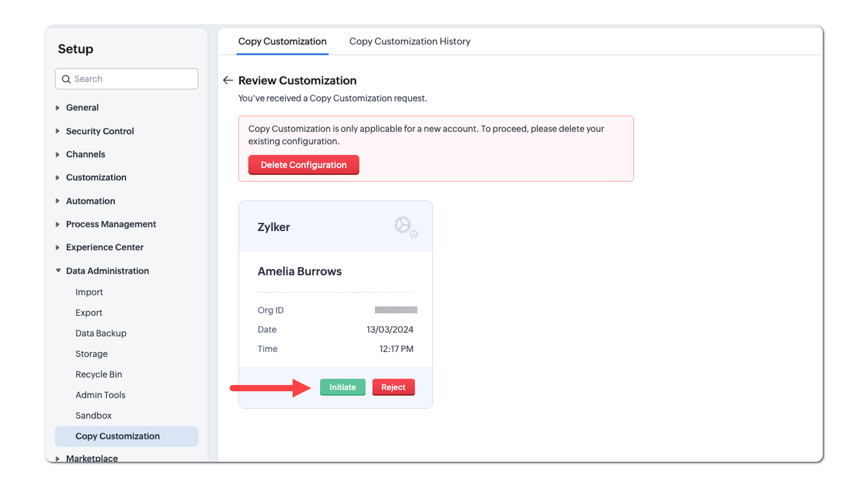
Task: Click the green Initiate button
Action: coord(342,387)
